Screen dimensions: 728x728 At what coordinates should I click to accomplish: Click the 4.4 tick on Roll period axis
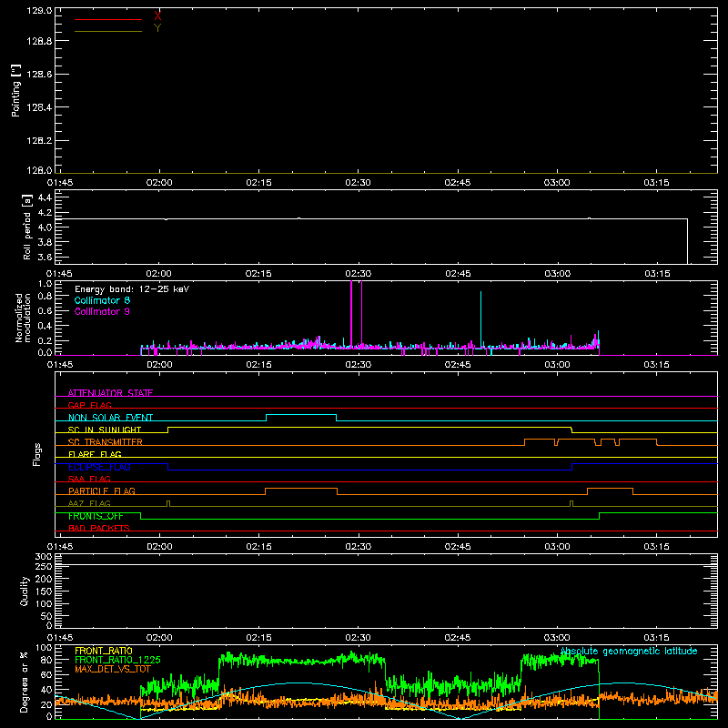coord(45,197)
